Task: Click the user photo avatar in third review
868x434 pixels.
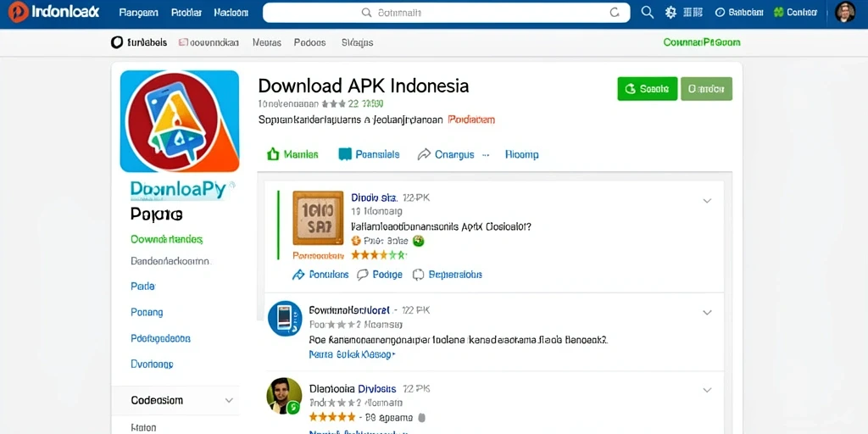Action: (x=284, y=397)
